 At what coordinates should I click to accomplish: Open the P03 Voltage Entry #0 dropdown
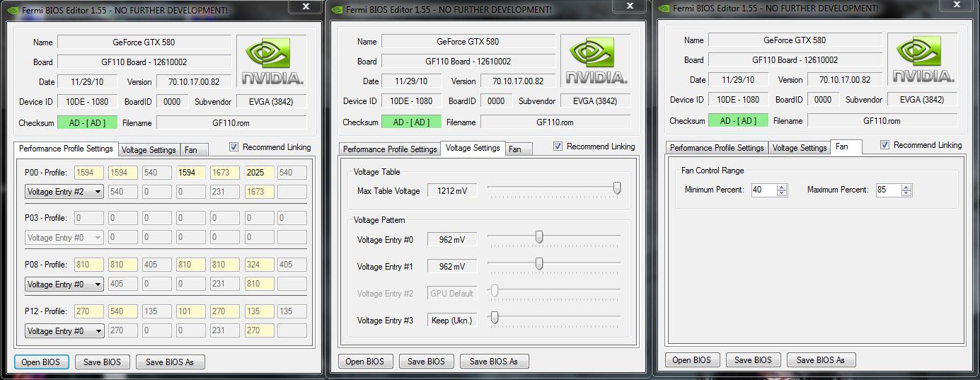pyautogui.click(x=64, y=238)
